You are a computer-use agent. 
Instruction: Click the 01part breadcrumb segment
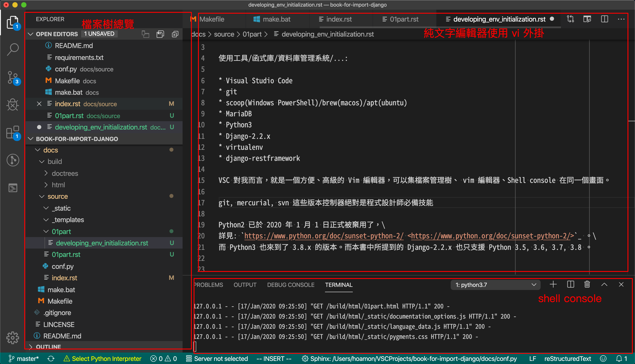click(x=252, y=34)
